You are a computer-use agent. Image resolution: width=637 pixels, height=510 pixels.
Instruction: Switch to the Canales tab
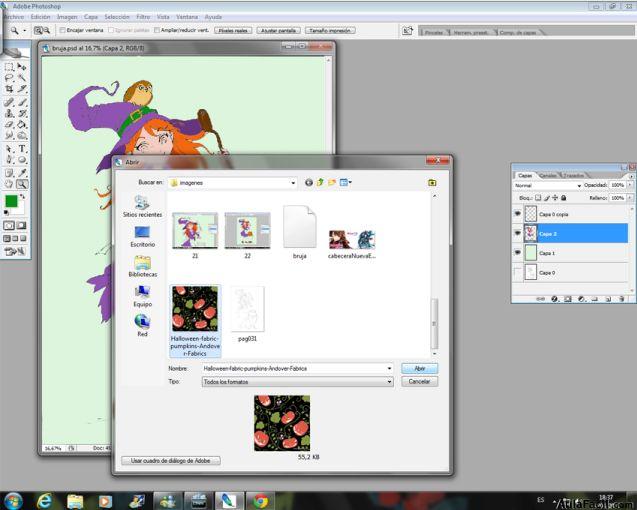pyautogui.click(x=548, y=176)
